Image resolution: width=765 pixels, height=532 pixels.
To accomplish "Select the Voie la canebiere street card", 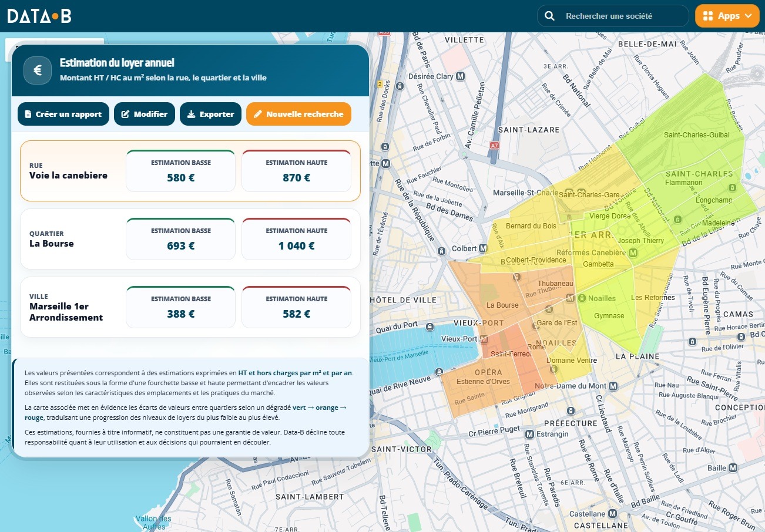I will tap(190, 171).
